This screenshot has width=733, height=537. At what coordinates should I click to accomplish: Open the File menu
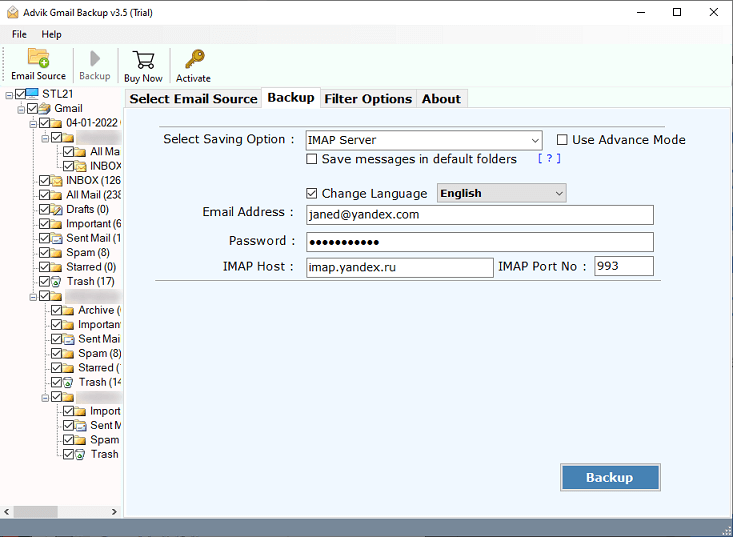19,34
